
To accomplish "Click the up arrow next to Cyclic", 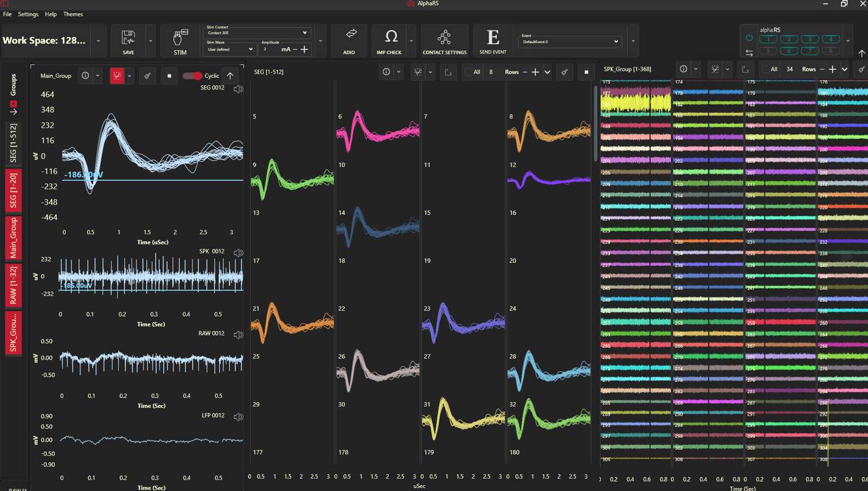I will click(x=230, y=75).
